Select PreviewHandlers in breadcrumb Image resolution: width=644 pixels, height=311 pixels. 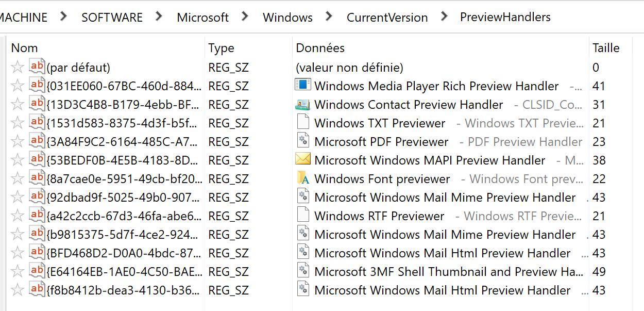click(x=505, y=17)
